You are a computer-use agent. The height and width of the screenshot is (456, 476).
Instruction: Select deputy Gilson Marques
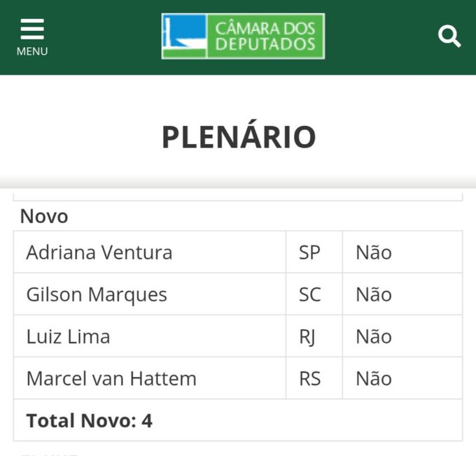(97, 294)
